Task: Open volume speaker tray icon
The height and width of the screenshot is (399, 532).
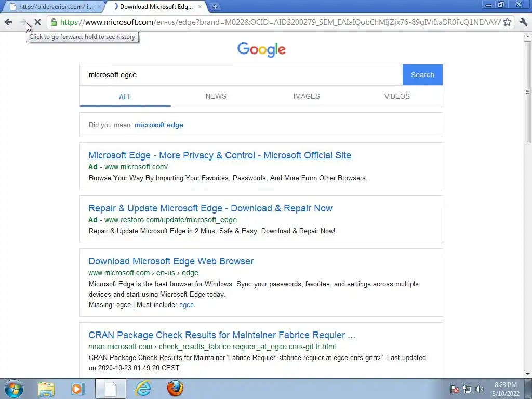Action: pos(480,389)
